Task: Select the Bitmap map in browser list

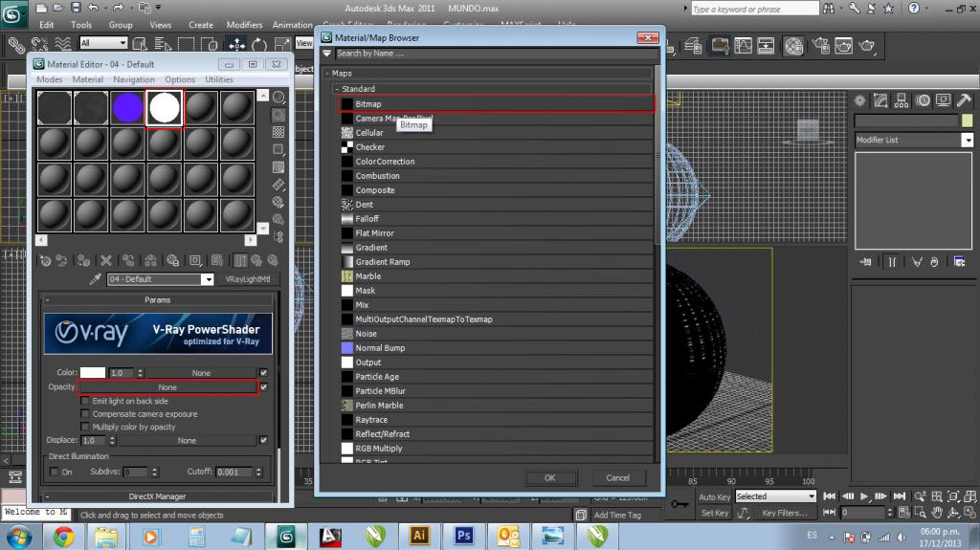Action: coord(497,103)
